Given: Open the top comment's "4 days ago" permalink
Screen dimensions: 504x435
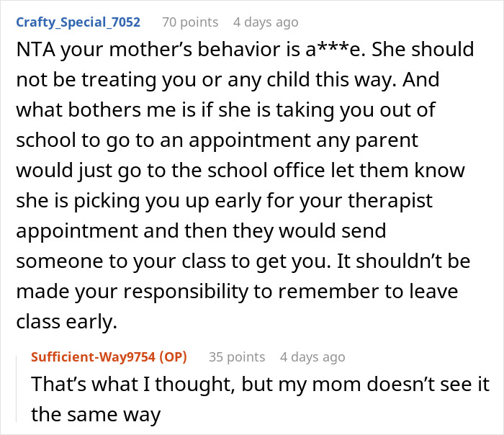Looking at the screenshot, I should [x=266, y=22].
